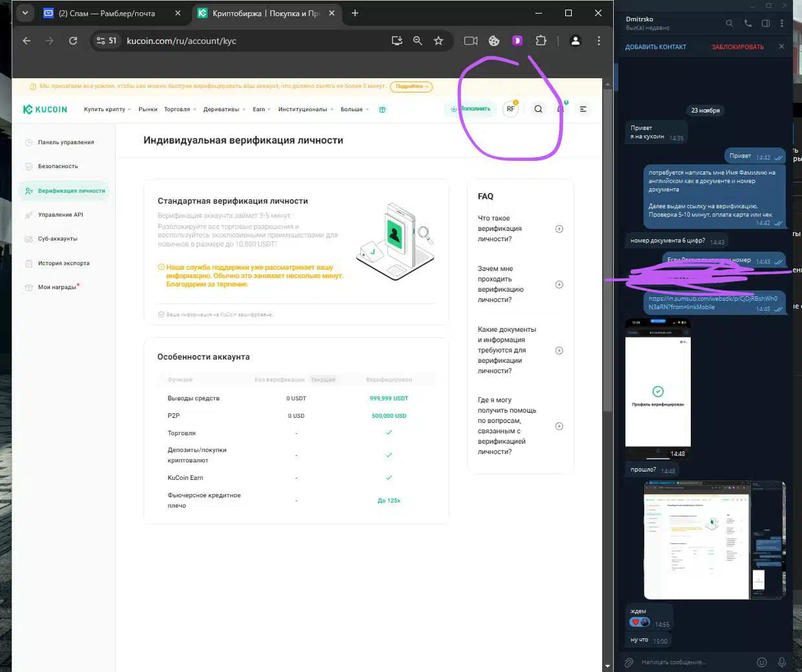Expand FAQ Какие документы и информация требуются
The height and width of the screenshot is (672, 802).
tap(559, 351)
